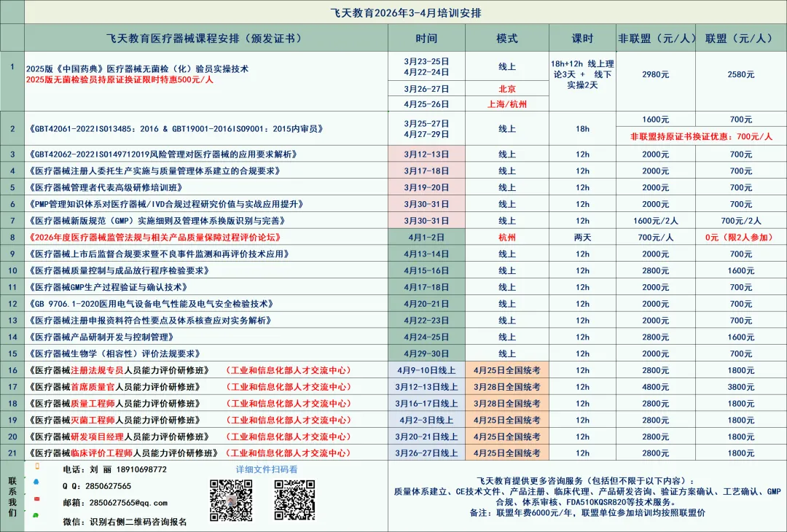
Task: Click the 联盟（元/人）column header
Action: click(741, 38)
